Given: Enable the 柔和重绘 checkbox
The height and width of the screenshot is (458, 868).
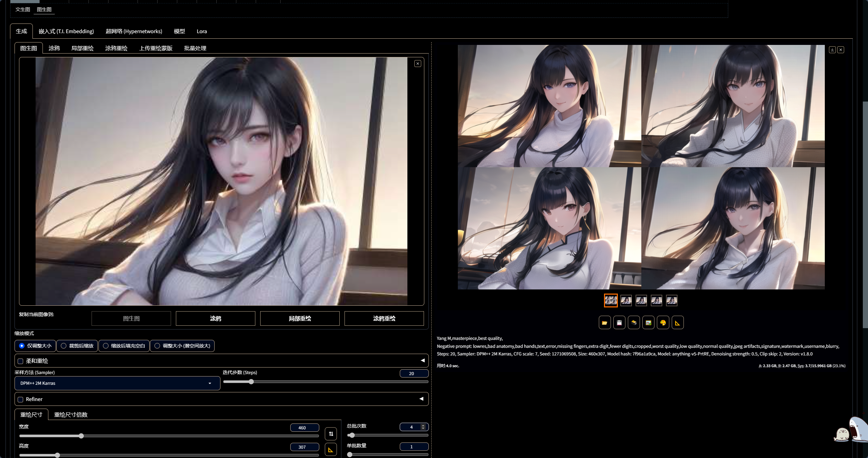Looking at the screenshot, I should 21,361.
